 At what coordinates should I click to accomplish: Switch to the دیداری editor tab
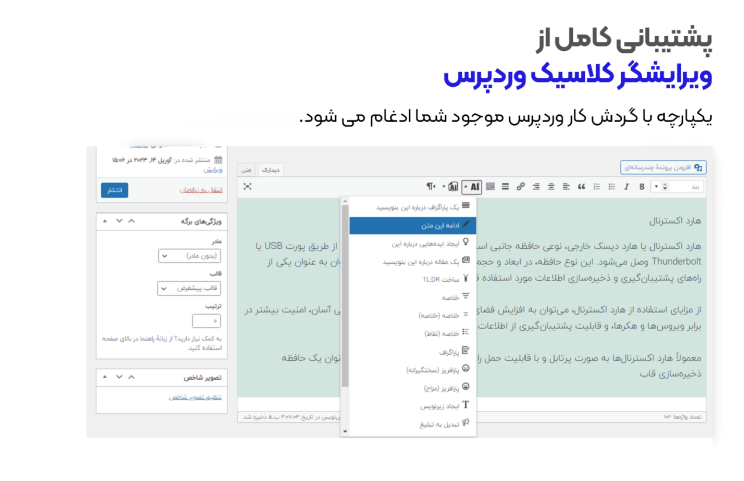click(x=271, y=169)
